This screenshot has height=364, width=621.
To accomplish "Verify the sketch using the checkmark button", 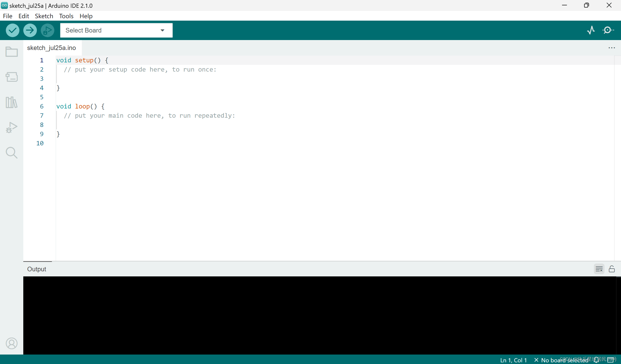I will 12,30.
